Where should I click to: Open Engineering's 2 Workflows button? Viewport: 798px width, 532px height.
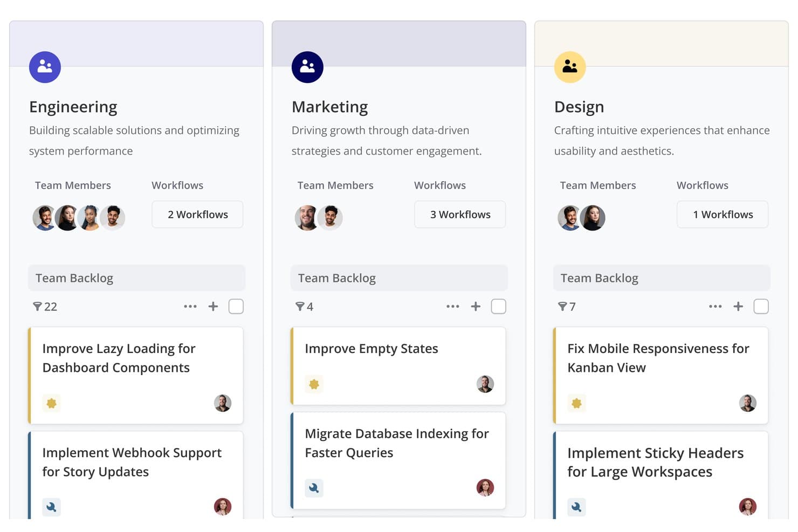[x=197, y=215]
